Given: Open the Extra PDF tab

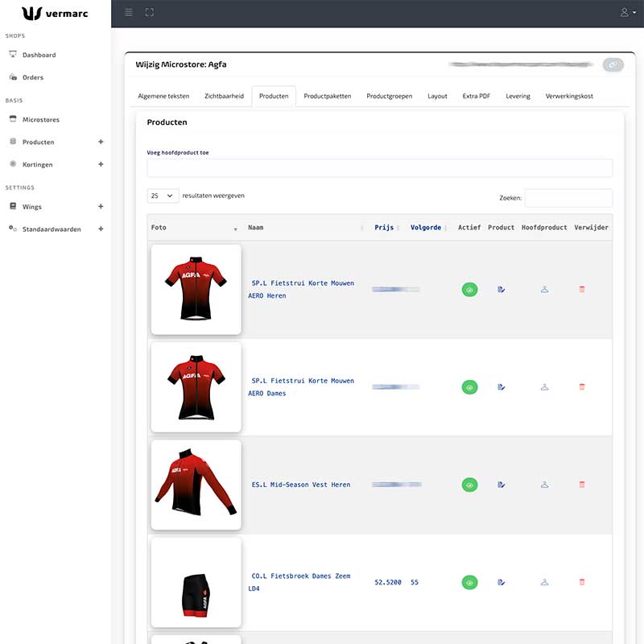Looking at the screenshot, I should [476, 96].
